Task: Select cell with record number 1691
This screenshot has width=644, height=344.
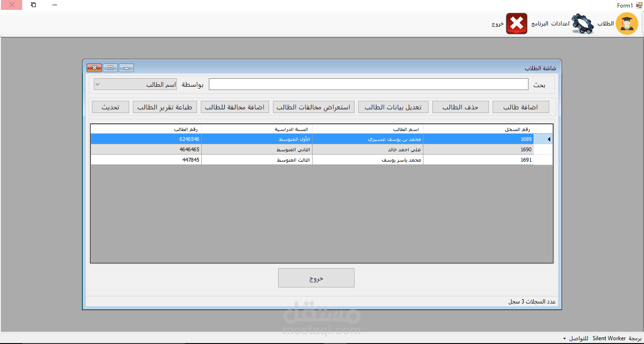Action: [479, 160]
